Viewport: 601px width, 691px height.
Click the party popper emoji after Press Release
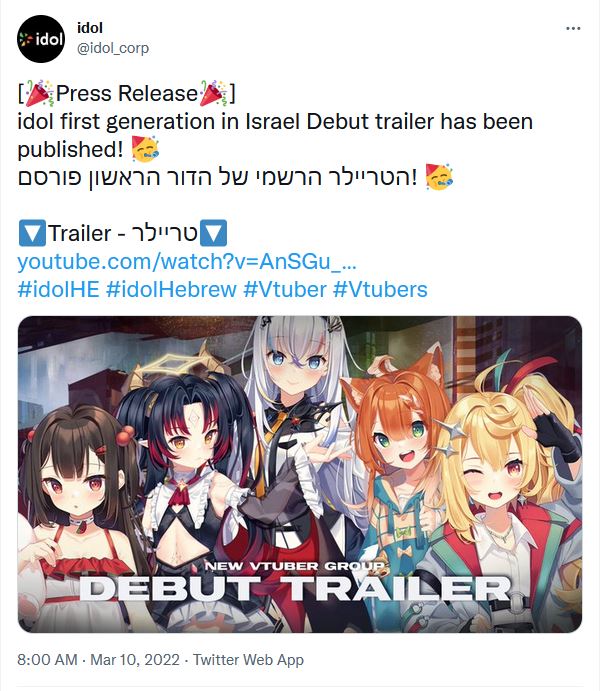(x=213, y=93)
